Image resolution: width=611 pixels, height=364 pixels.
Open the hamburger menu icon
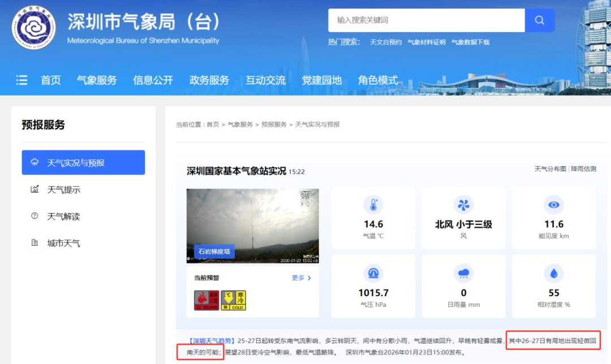click(x=22, y=80)
